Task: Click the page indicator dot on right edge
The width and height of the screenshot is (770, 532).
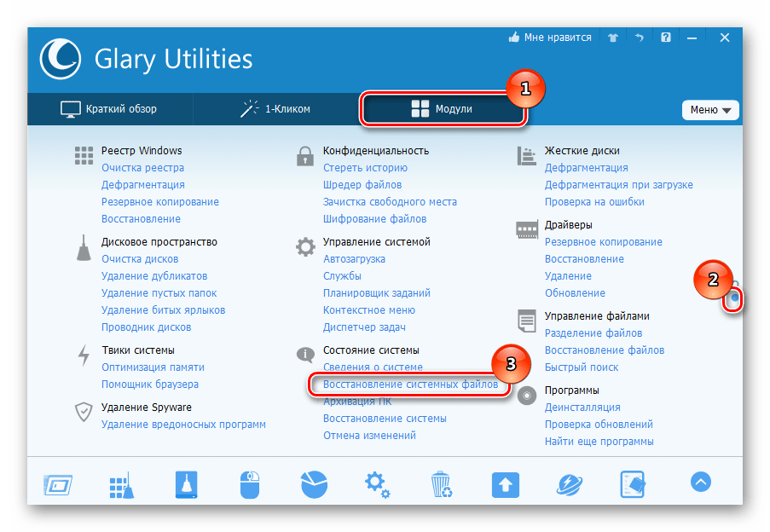Action: point(735,298)
